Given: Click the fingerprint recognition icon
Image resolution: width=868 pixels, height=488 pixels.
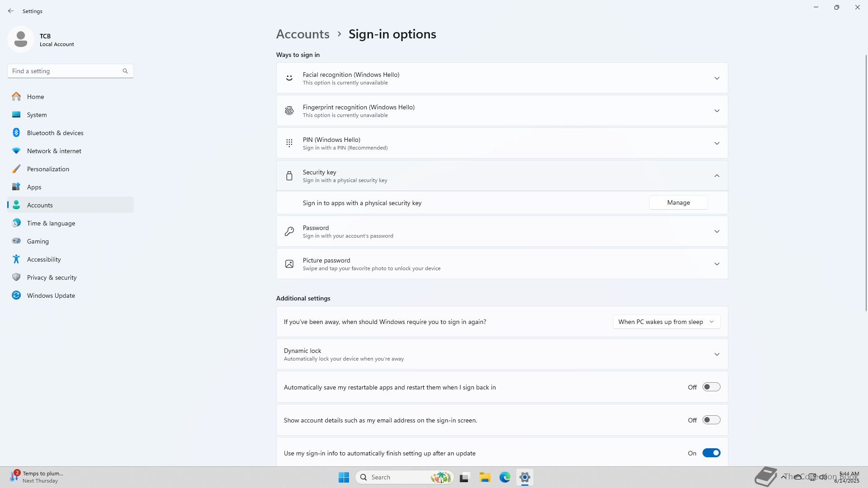Looking at the screenshot, I should pos(289,111).
